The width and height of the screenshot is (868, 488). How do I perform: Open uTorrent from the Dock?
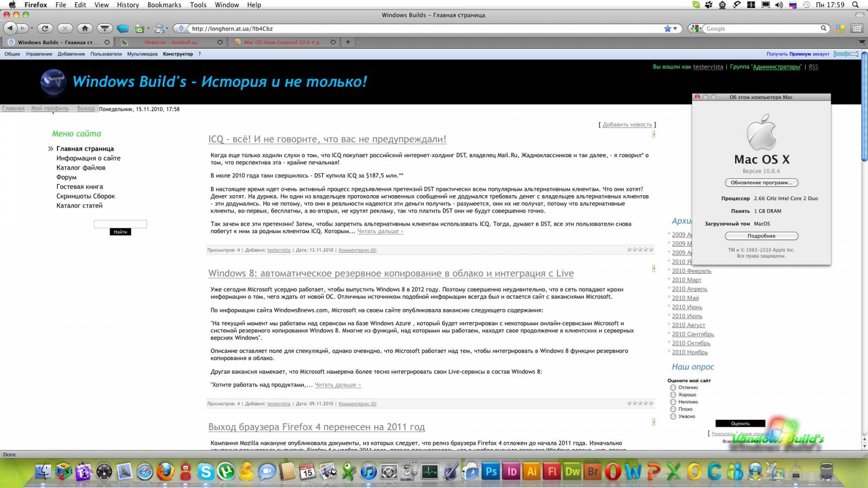226,472
